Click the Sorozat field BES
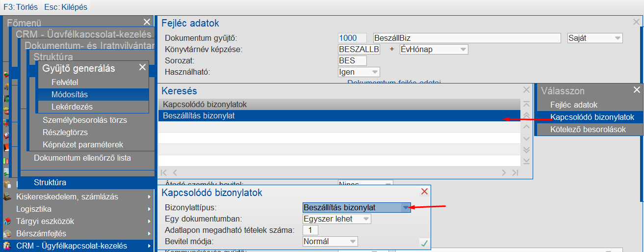Screen dimensions: 644x252 coord(352,60)
